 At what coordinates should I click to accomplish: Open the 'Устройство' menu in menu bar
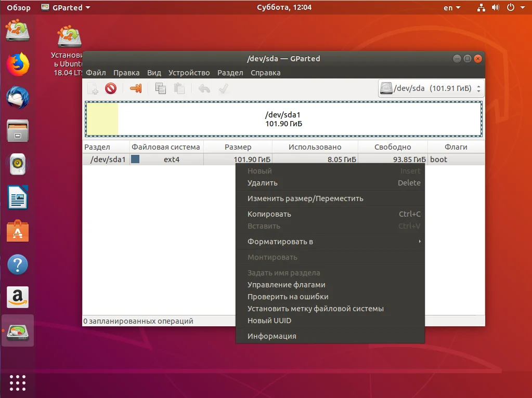(x=189, y=73)
